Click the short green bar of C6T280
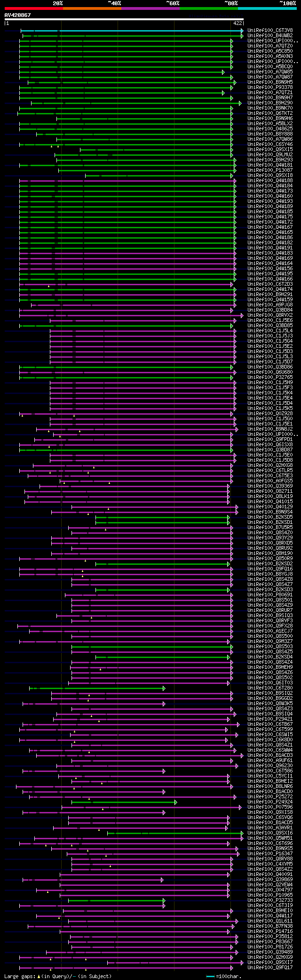301x980 pixels. [97, 688]
